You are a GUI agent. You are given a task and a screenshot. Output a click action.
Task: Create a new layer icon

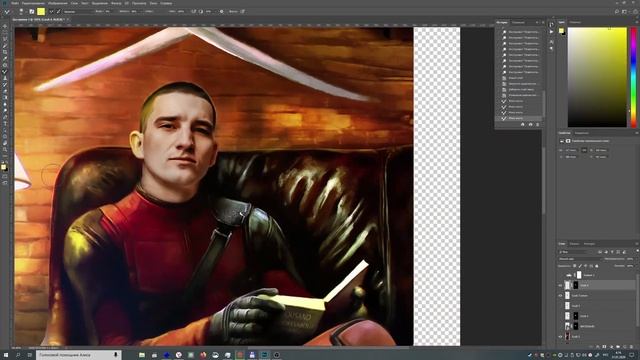point(624,347)
